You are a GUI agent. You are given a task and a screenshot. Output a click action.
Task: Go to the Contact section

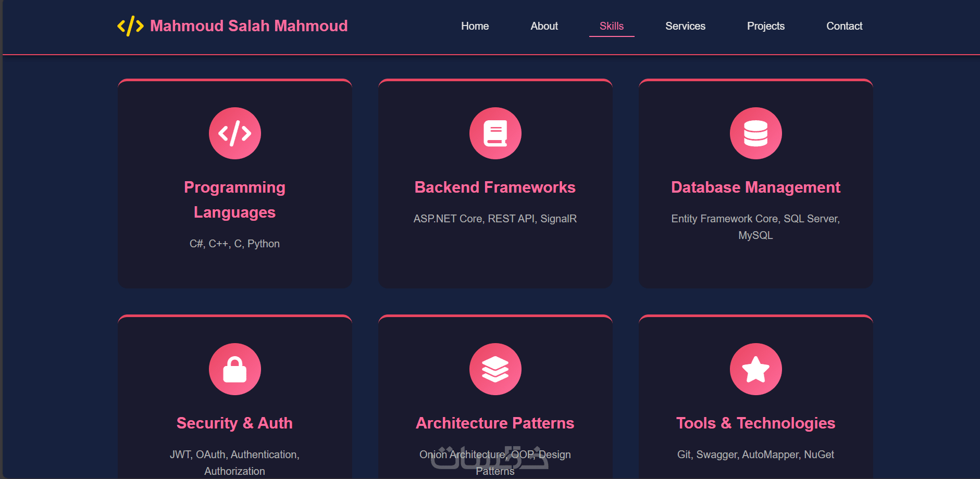tap(845, 26)
